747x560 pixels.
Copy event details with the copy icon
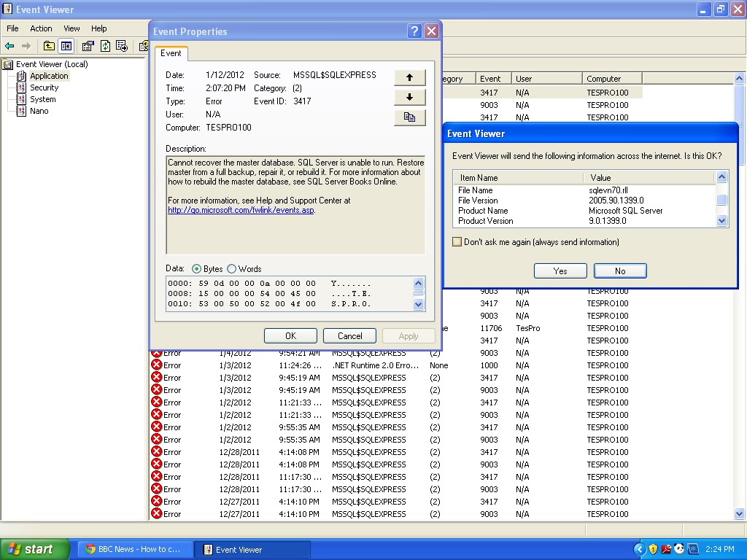pyautogui.click(x=409, y=116)
